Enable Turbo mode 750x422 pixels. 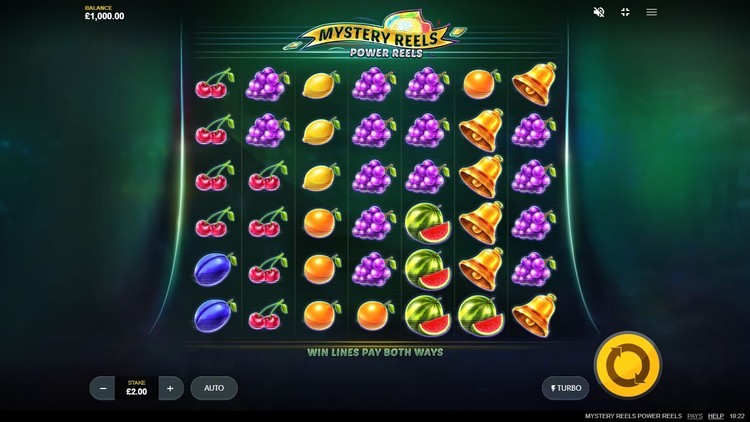click(x=565, y=388)
